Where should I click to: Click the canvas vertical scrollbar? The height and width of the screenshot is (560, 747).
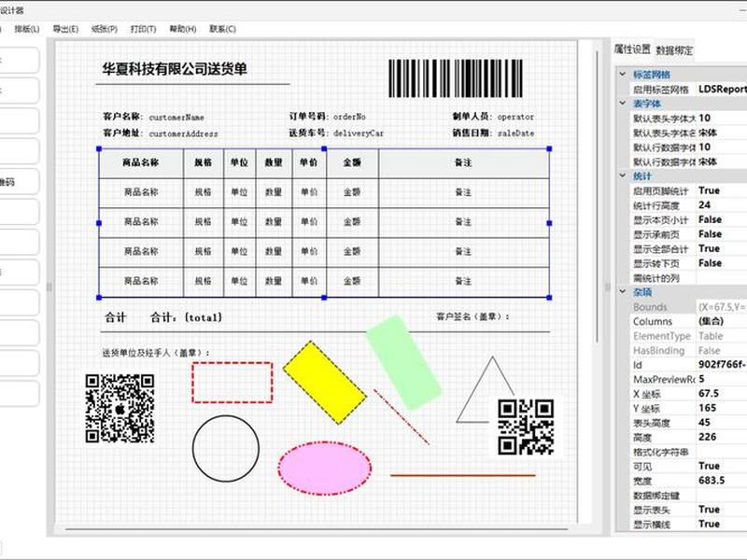pos(598,195)
